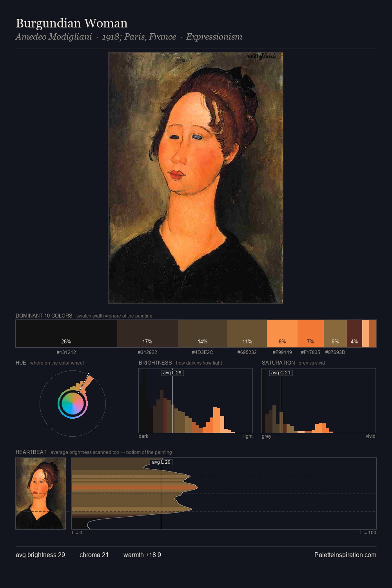Image resolution: width=392 pixels, height=588 pixels.
Task: Click the Expressionism style label
Action: click(214, 37)
